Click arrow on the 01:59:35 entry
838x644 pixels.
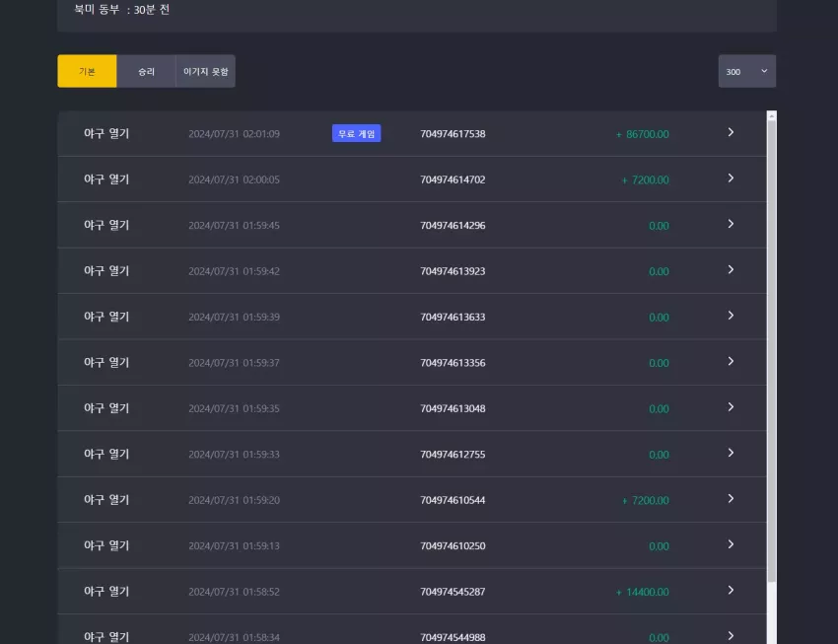[x=731, y=407]
